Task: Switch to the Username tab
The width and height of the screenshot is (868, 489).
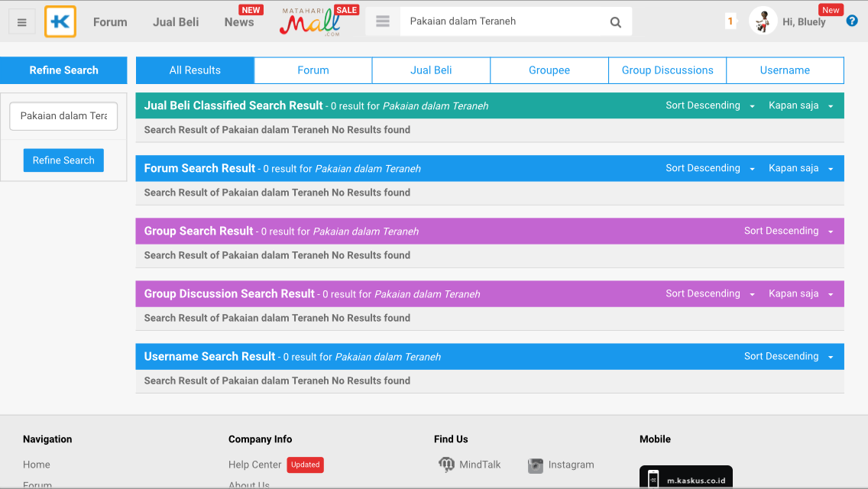Action: pos(785,70)
